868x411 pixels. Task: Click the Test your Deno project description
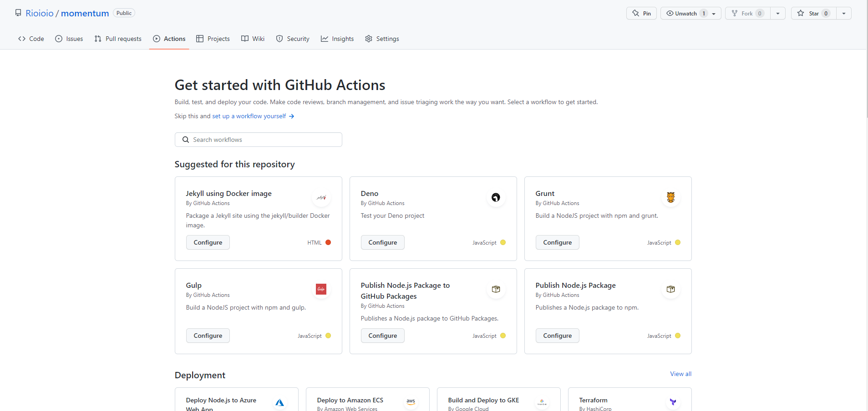(x=392, y=216)
